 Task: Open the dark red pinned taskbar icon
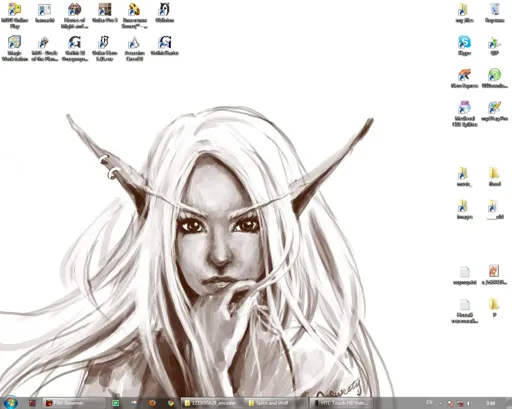32,403
